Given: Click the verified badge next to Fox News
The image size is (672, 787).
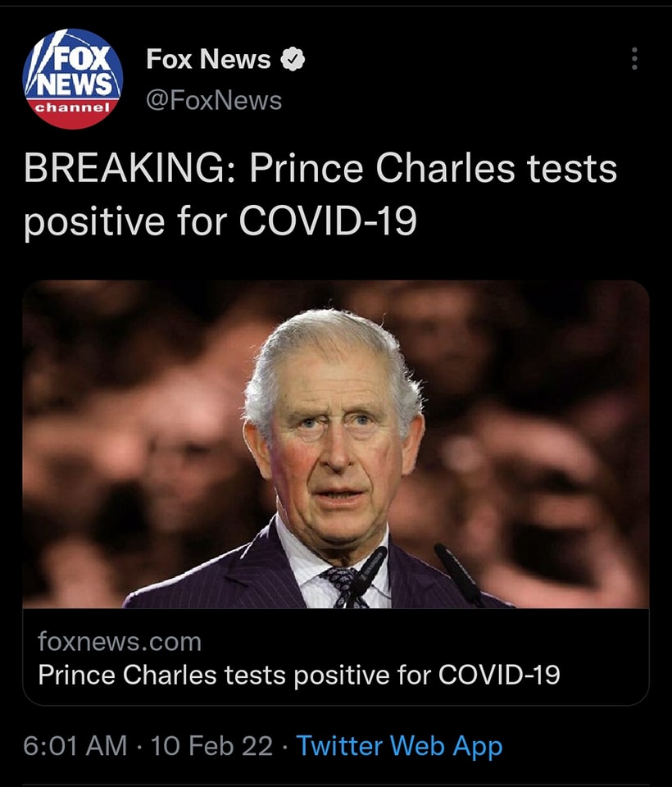Looking at the screenshot, I should click(x=293, y=60).
